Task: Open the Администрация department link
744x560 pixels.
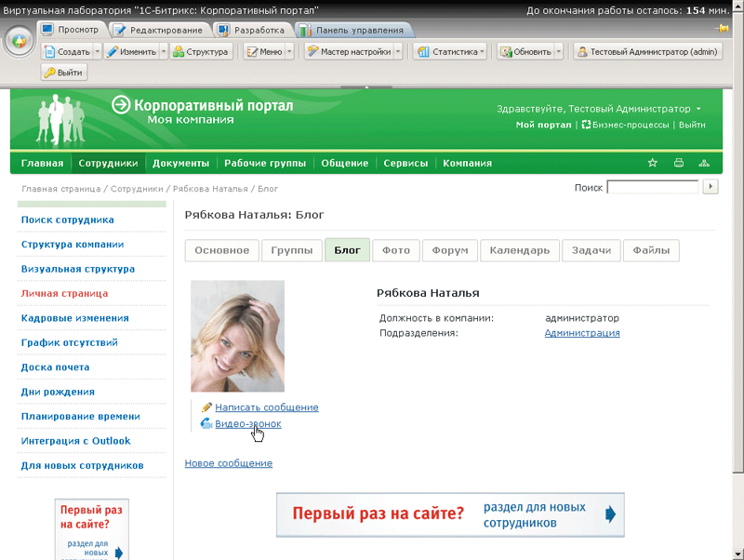Action: tap(582, 333)
